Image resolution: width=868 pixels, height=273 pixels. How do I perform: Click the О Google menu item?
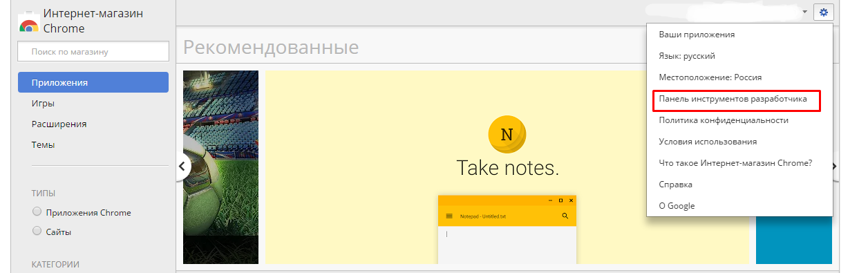[x=739, y=205]
